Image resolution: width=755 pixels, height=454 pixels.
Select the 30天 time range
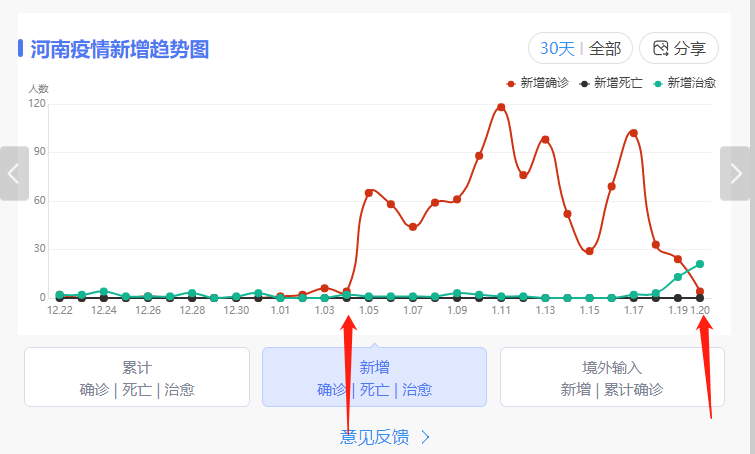pyautogui.click(x=557, y=48)
